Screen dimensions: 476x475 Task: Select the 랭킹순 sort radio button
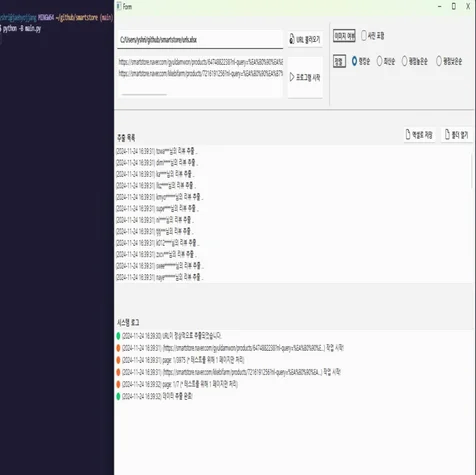point(354,61)
